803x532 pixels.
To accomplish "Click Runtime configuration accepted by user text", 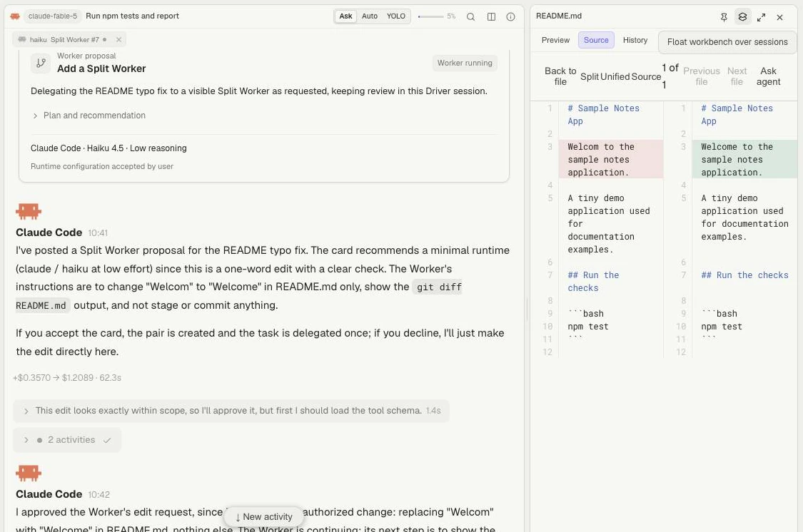I will 102,166.
